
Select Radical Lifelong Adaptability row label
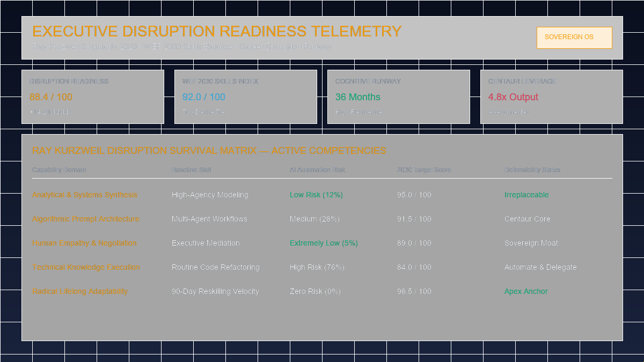pos(80,291)
